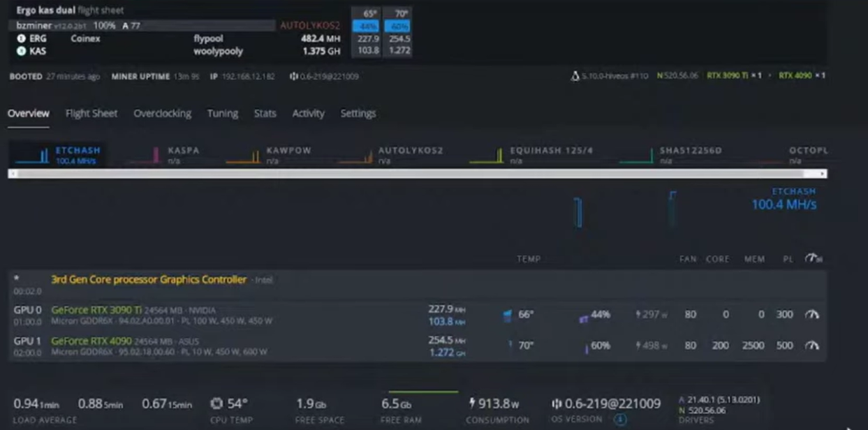
Task: Click the KAWPOW chart icon
Action: [244, 155]
